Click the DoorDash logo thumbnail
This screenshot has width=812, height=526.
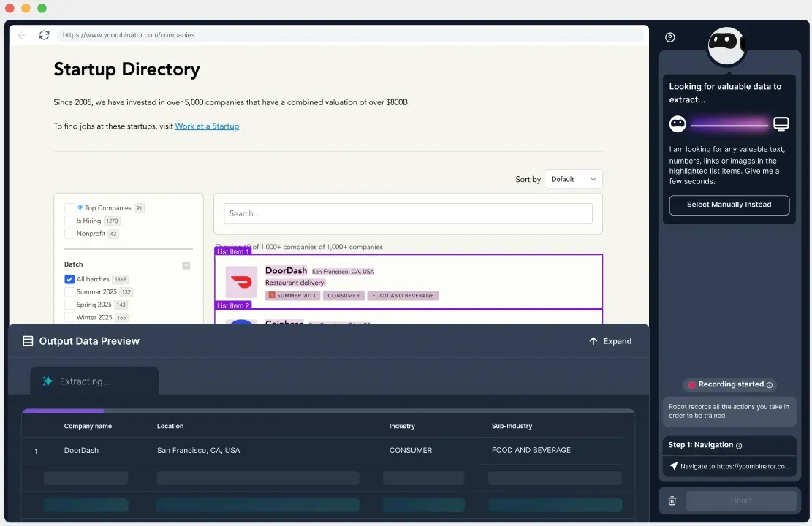pyautogui.click(x=241, y=282)
